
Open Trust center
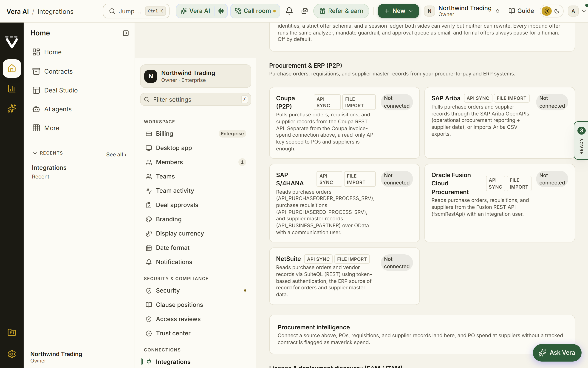[196, 333]
